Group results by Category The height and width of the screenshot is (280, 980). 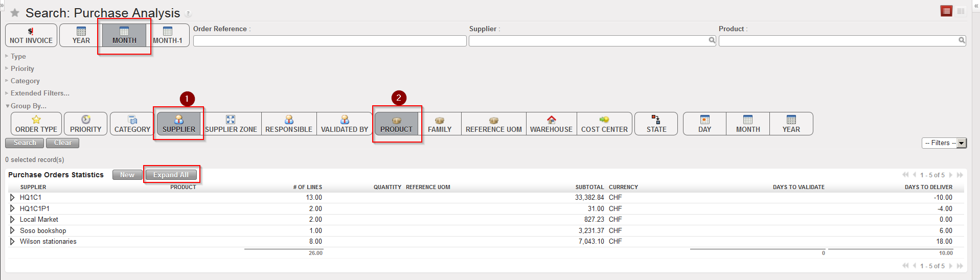coord(132,124)
